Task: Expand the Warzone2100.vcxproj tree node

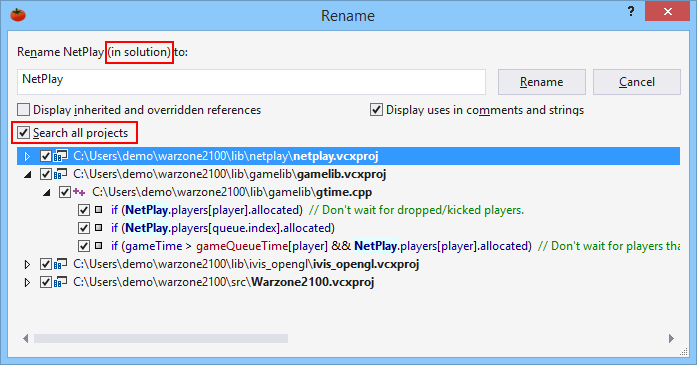Action: pos(27,282)
